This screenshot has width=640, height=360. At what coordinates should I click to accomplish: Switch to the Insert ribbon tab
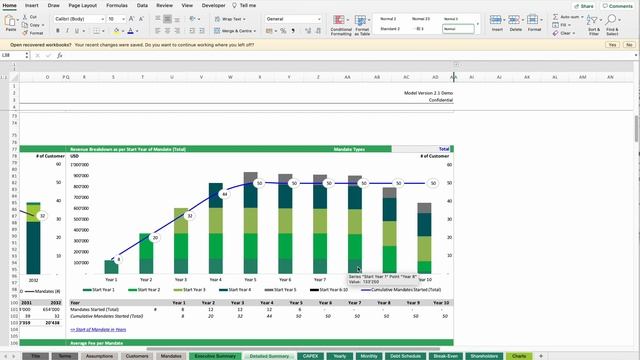pos(31,6)
